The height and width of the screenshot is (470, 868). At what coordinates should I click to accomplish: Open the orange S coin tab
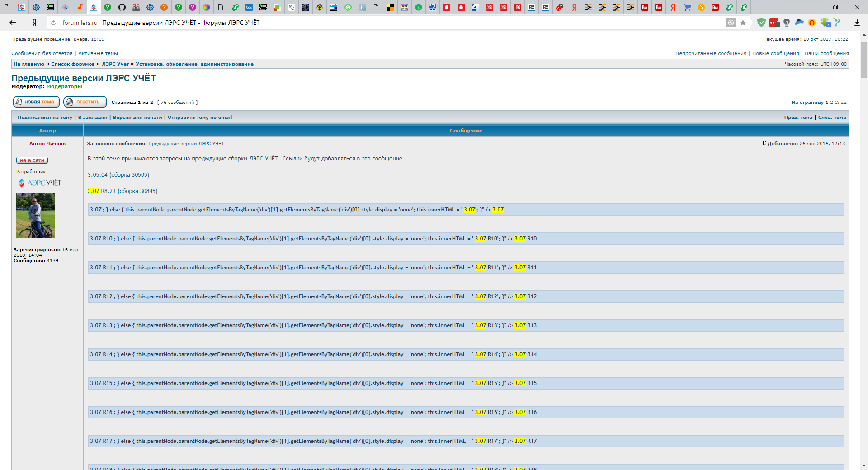coord(701,7)
